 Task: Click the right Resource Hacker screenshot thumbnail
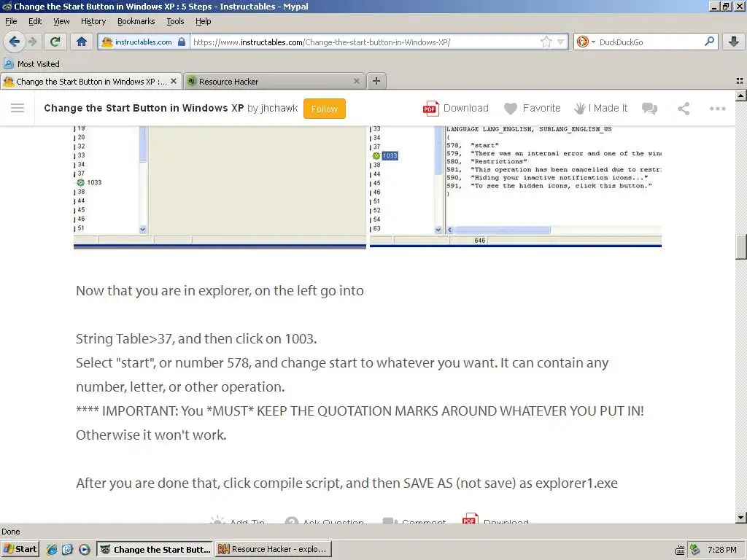coord(516,187)
